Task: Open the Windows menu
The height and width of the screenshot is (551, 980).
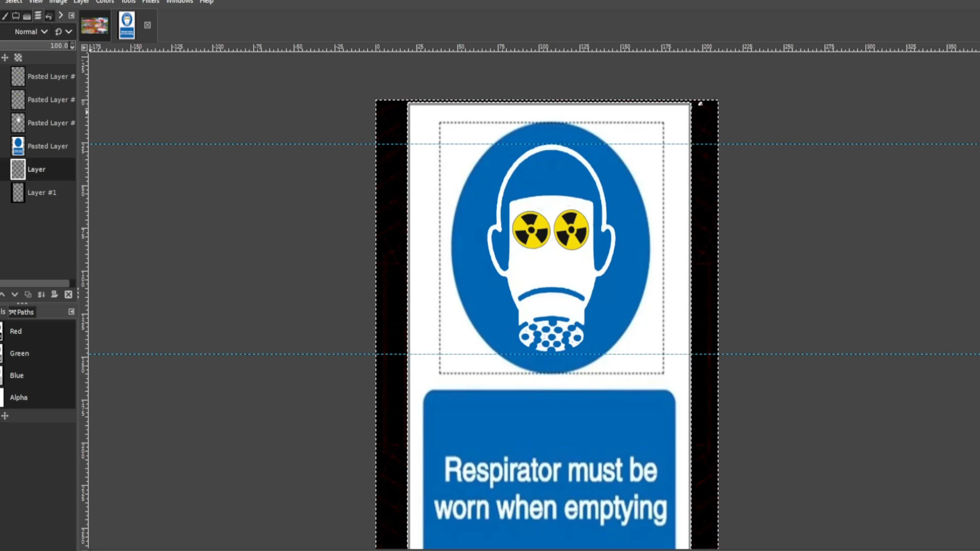Action: tap(180, 2)
